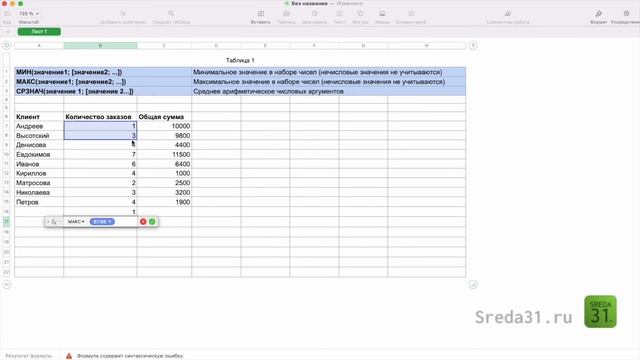This screenshot has height=360, width=640.
Task: Click the warning triangle in the status bar
Action: [x=69, y=356]
